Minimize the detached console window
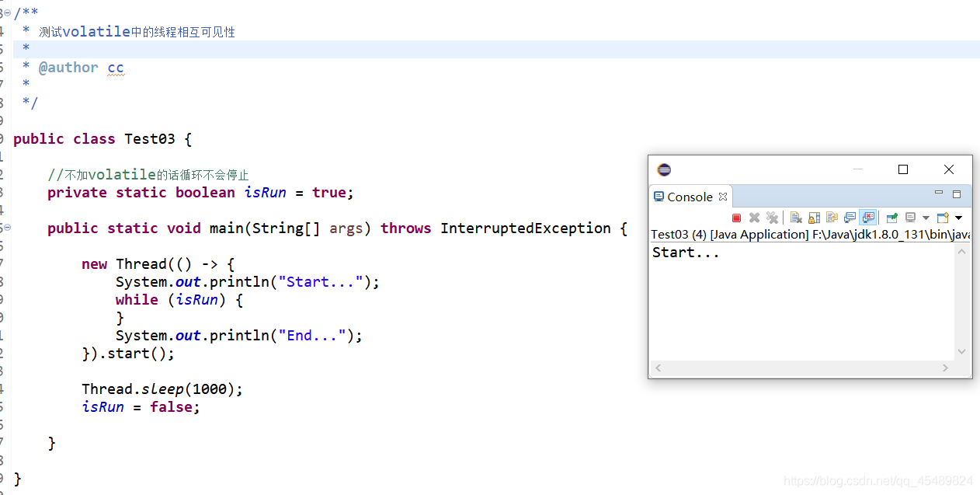 [858, 169]
